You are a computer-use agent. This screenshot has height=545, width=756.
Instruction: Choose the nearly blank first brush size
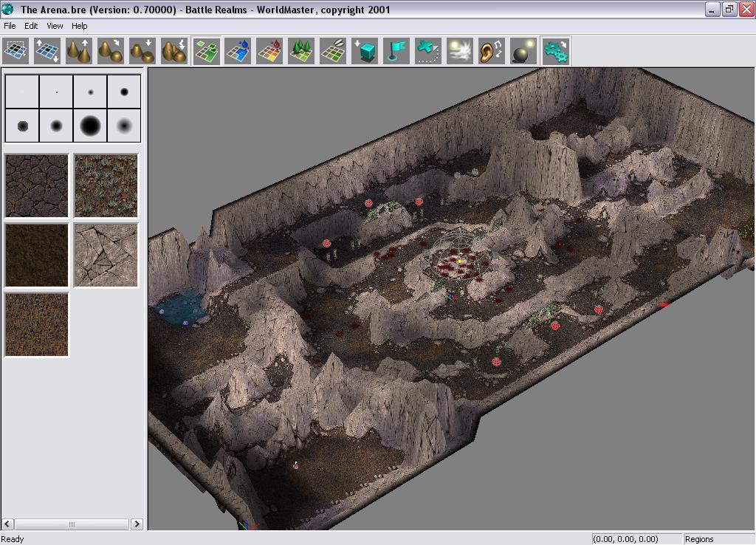[x=22, y=92]
